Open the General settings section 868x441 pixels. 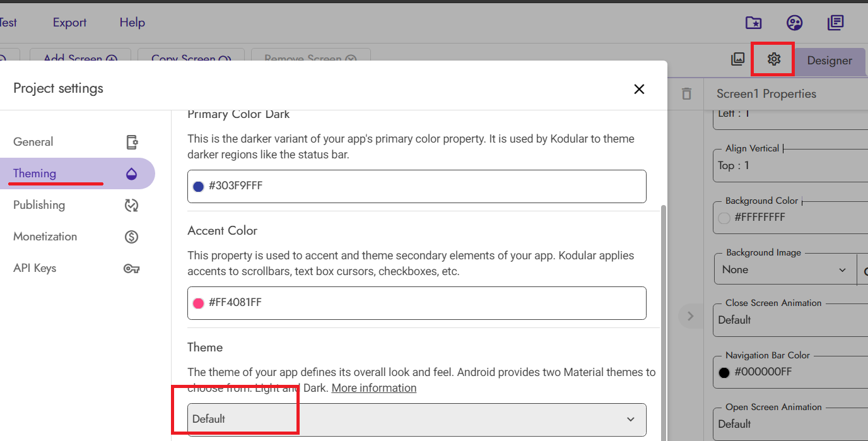click(78, 142)
